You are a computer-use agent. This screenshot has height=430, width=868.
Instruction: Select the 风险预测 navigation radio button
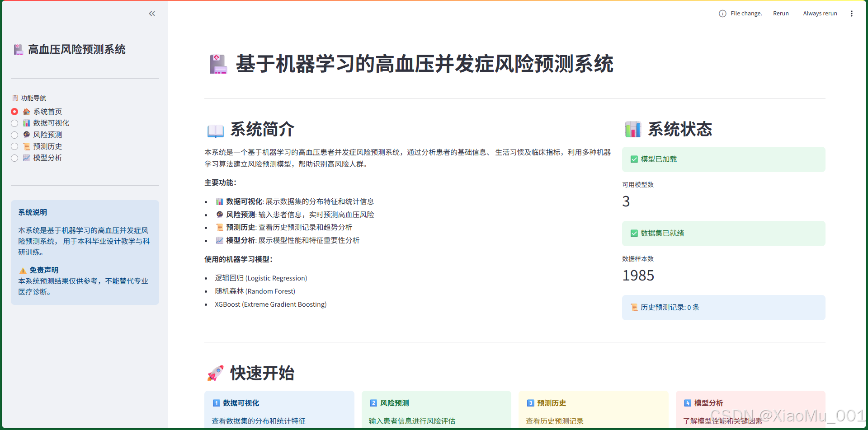coord(14,135)
